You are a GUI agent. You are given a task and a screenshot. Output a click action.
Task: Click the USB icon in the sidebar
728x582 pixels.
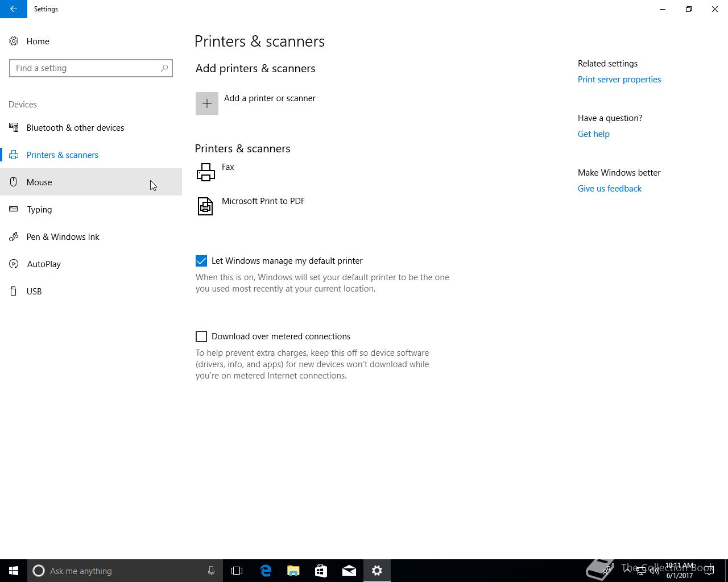(x=14, y=291)
